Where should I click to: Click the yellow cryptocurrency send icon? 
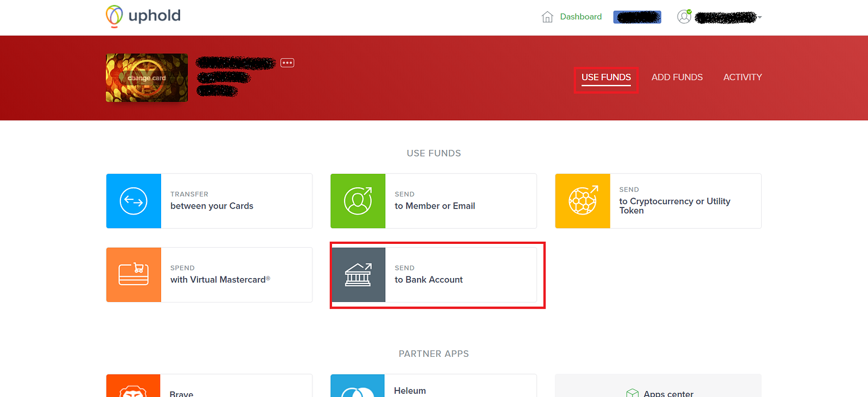point(583,201)
